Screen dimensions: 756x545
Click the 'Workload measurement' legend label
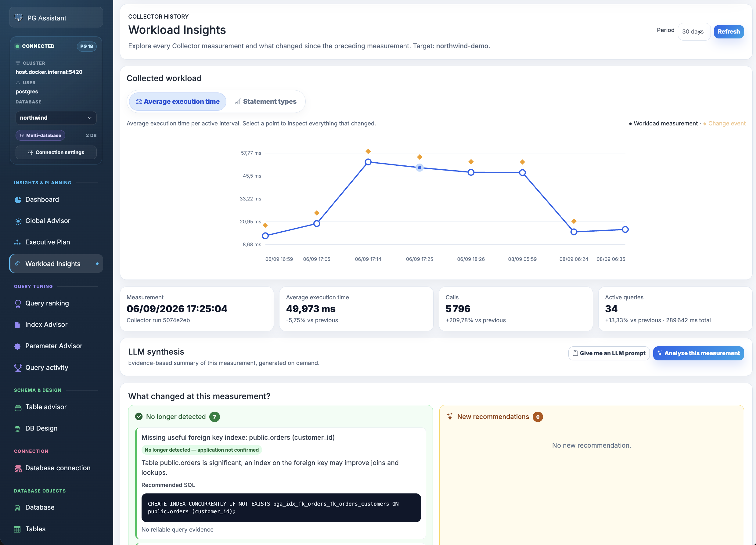665,123
